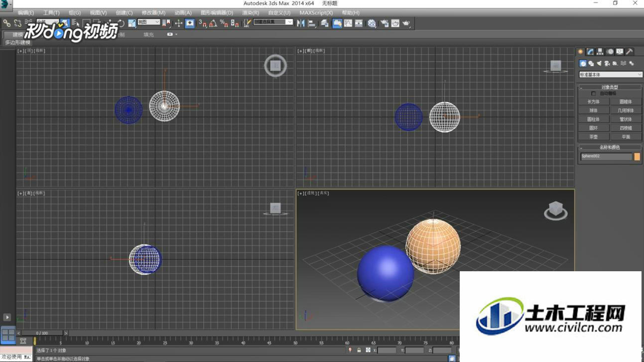This screenshot has height=362, width=644.
Task: Click the 圆柱体 button
Action: [x=593, y=119]
